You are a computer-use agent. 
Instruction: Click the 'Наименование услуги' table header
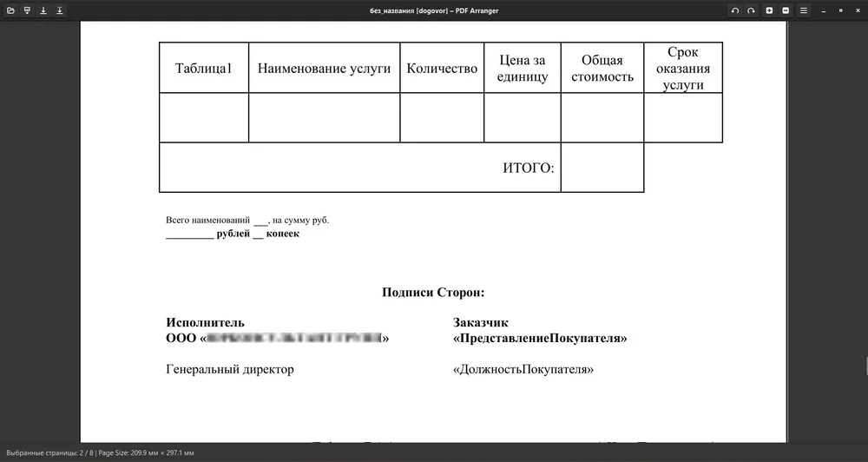tap(324, 69)
